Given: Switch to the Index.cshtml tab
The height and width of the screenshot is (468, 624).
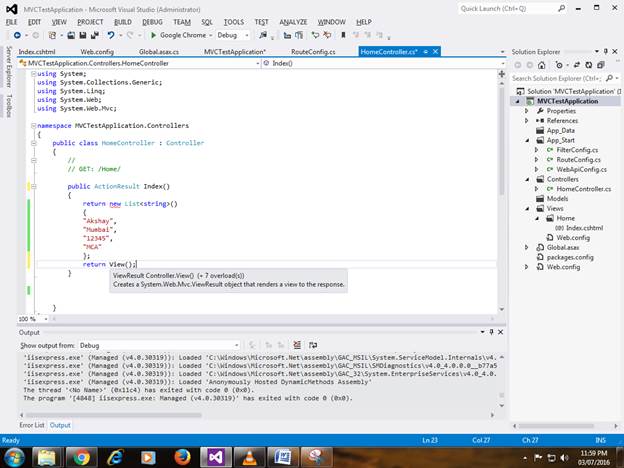Looking at the screenshot, I should coord(37,52).
